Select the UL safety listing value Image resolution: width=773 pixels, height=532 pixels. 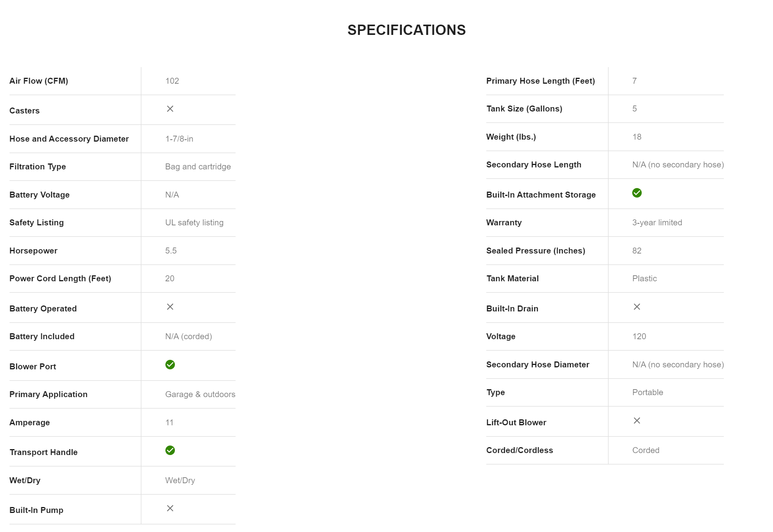tap(194, 223)
